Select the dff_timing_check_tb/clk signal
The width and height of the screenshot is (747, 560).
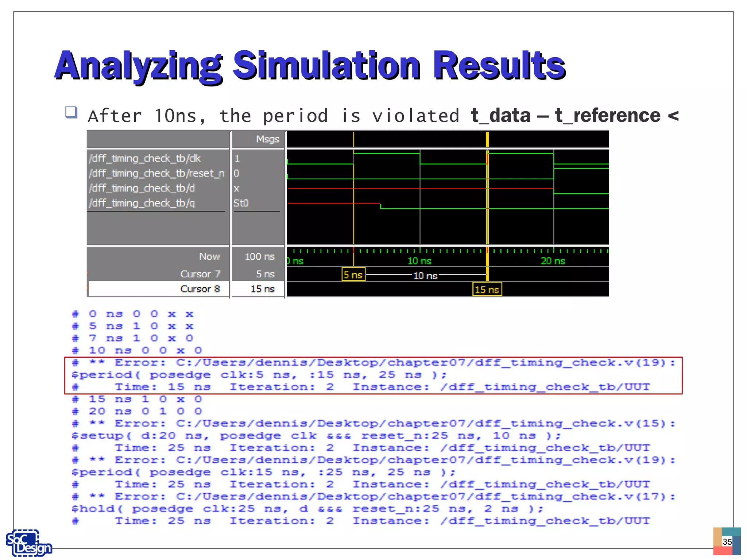(145, 158)
